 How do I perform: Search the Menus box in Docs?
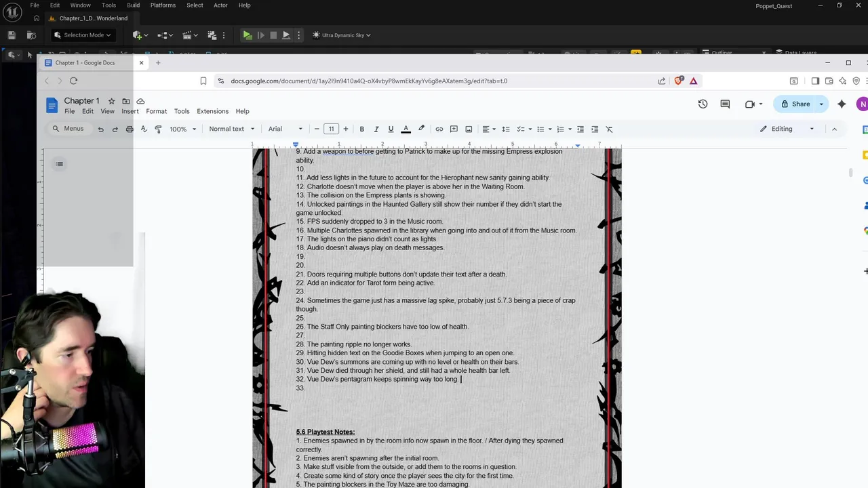coord(68,129)
